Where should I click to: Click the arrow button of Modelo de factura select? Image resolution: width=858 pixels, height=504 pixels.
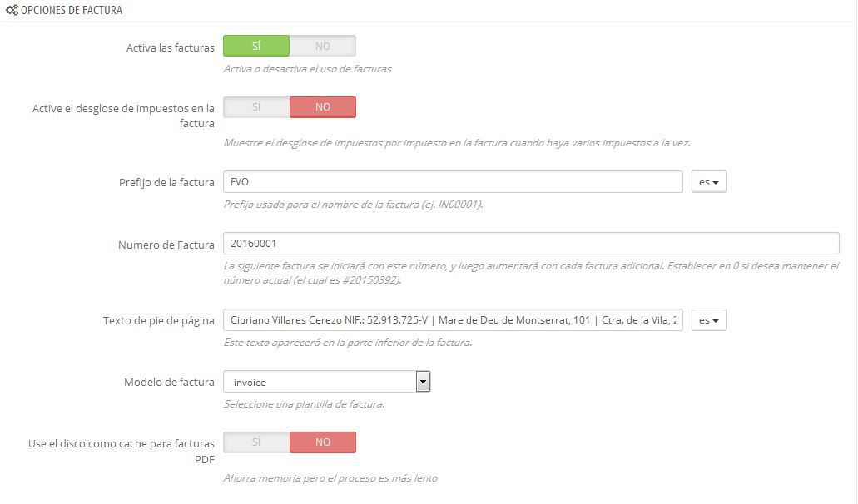tap(423, 382)
